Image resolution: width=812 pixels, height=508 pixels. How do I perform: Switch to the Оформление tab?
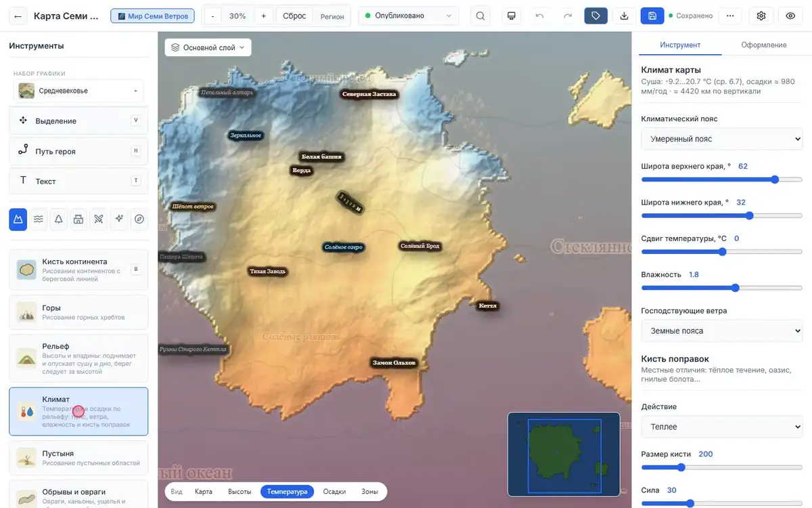(x=763, y=45)
